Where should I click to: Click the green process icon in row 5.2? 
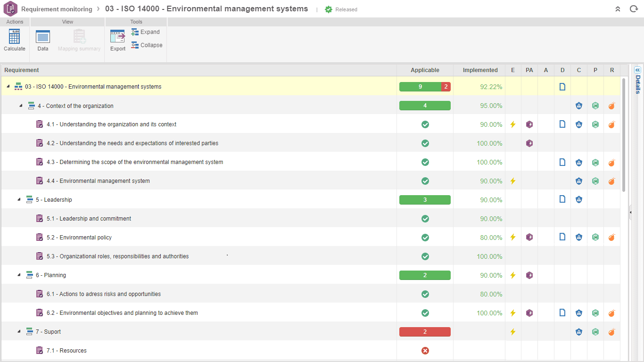coord(595,238)
